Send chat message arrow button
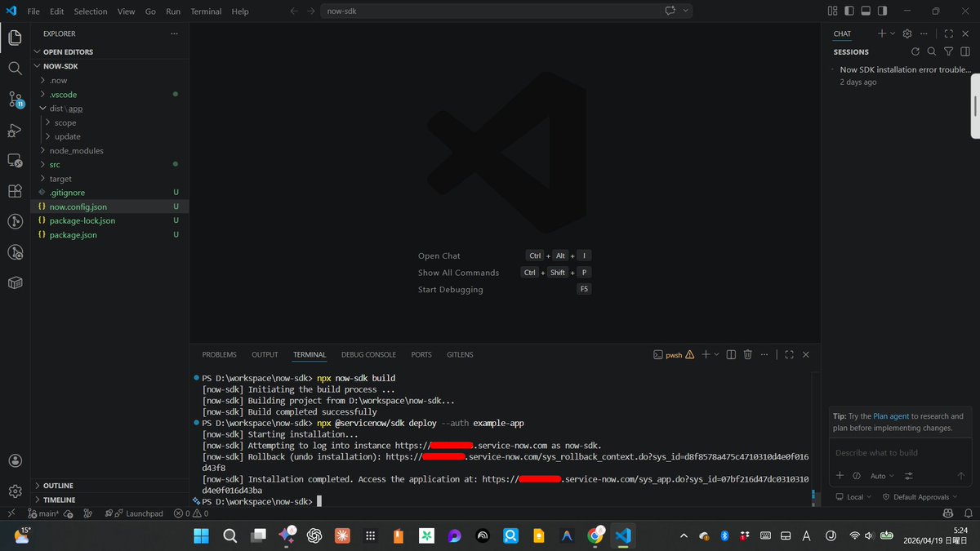 tap(961, 476)
